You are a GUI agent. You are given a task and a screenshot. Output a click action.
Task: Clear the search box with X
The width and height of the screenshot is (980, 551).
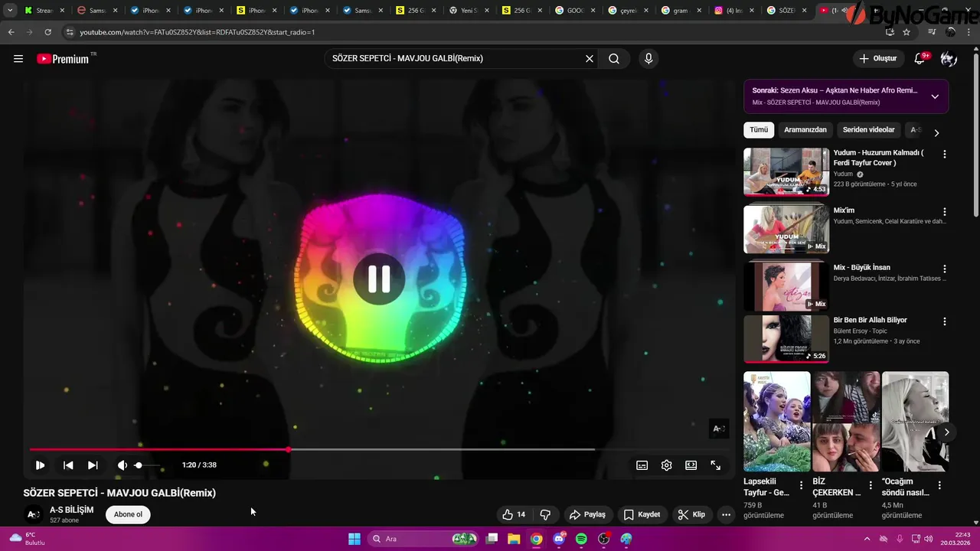(x=590, y=59)
